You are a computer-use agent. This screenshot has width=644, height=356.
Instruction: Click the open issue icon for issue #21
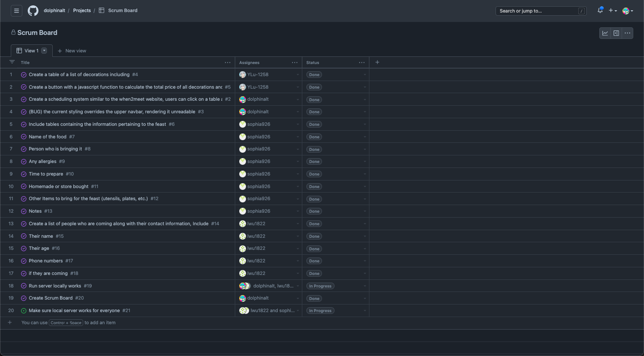coord(24,310)
